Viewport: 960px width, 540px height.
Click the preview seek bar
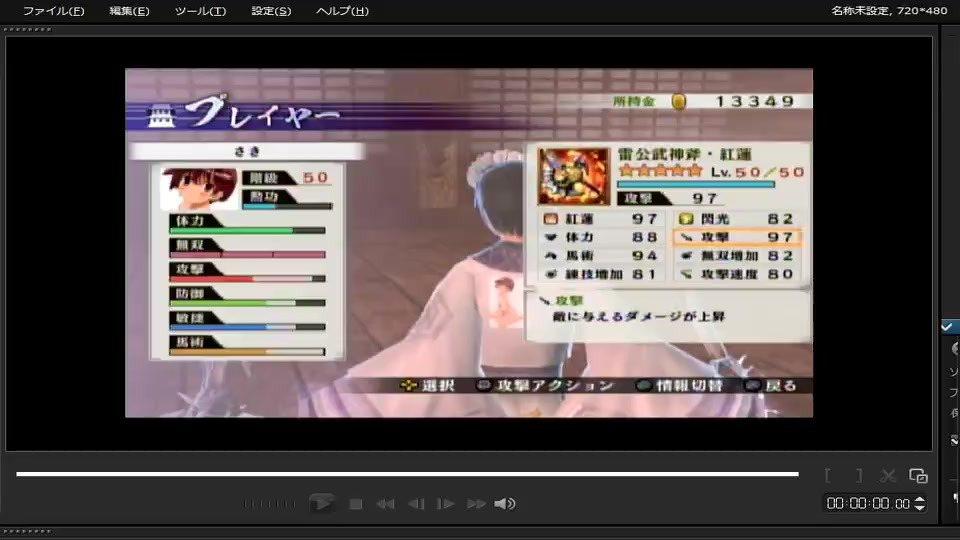point(407,474)
